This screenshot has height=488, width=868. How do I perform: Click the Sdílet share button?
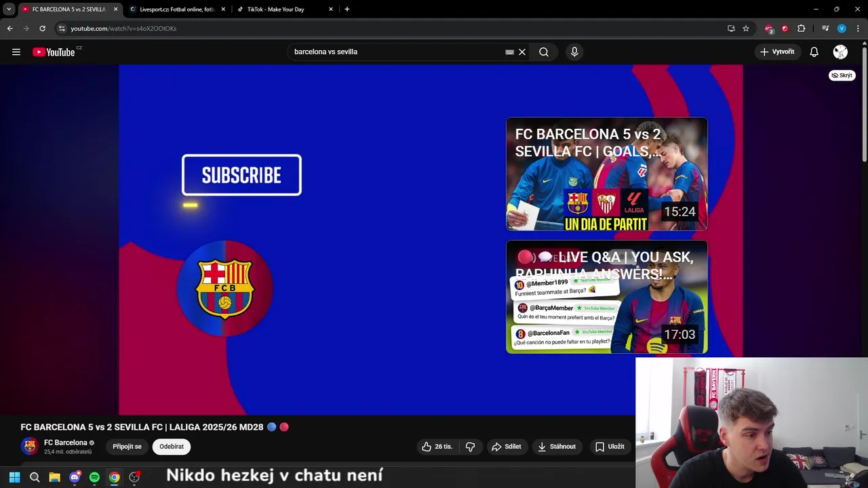506,447
